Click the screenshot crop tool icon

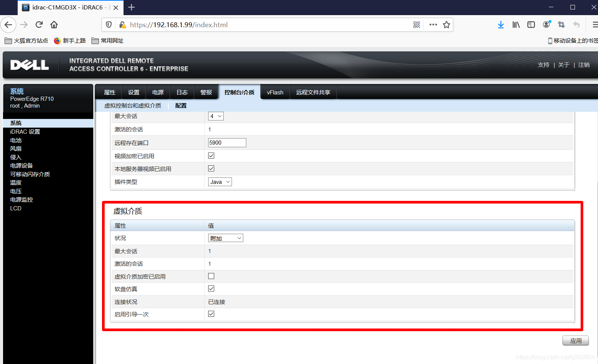pos(561,25)
